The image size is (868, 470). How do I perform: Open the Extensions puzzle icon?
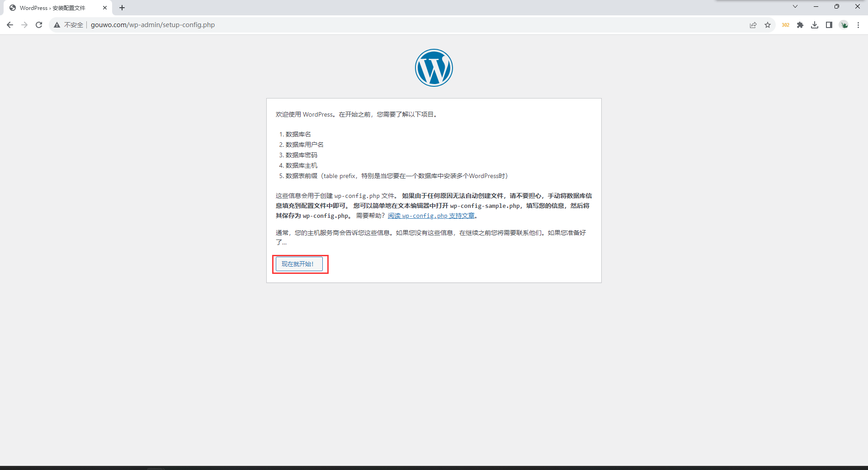coord(800,25)
